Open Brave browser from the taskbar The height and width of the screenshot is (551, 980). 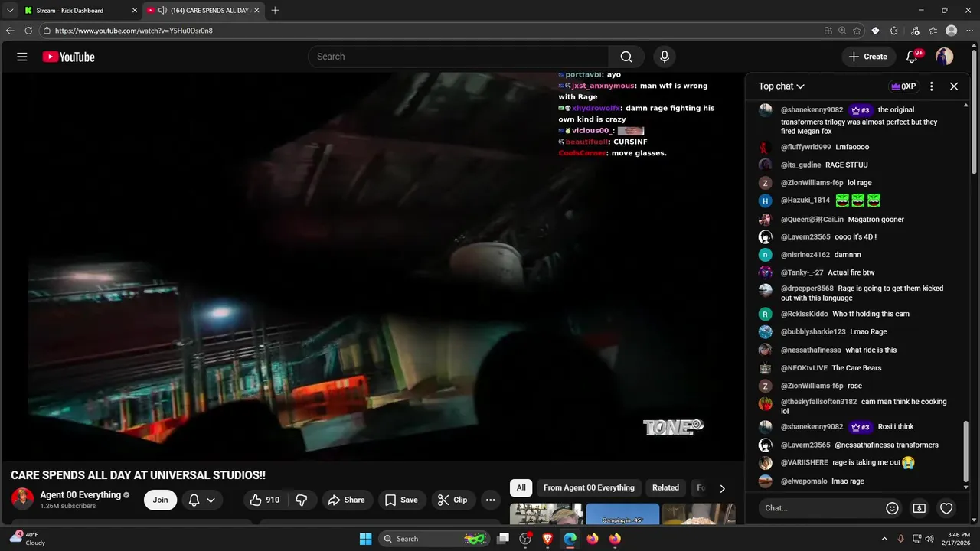tap(547, 539)
